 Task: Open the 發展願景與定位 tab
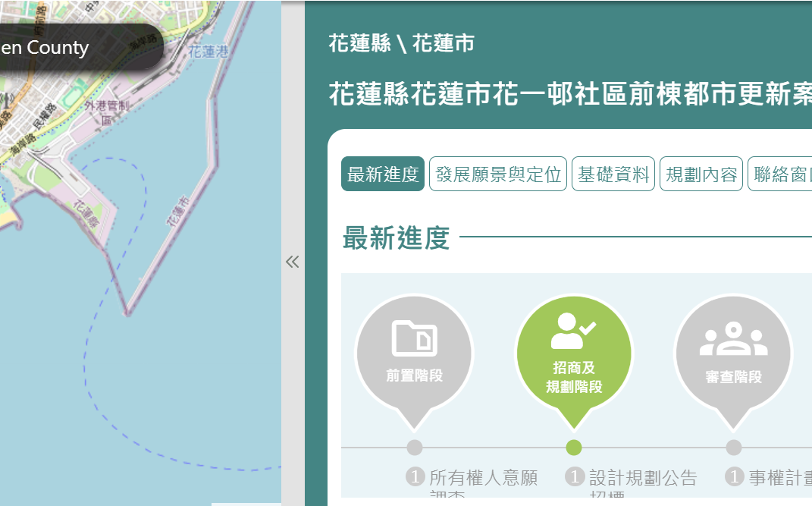point(497,174)
